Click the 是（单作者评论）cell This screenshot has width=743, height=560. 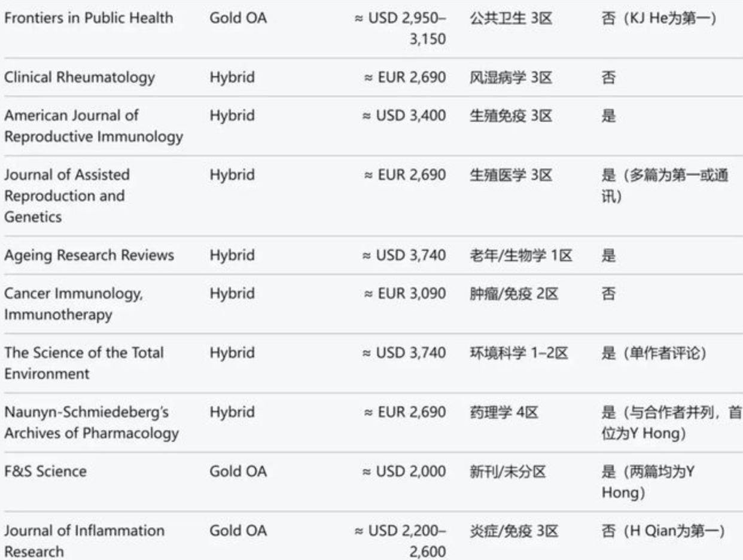(x=654, y=353)
